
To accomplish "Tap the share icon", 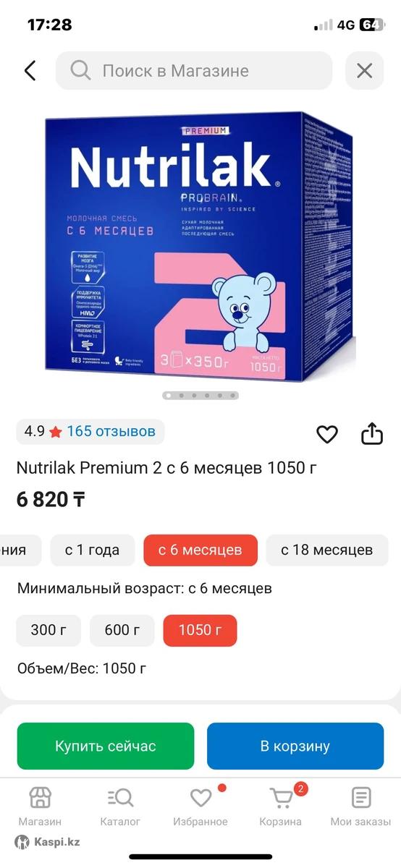I will coord(371,433).
